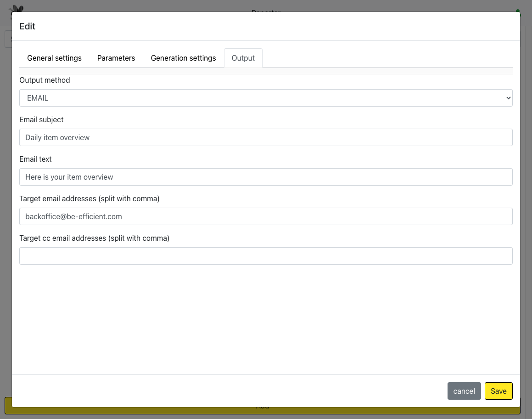Select the Output tab

(243, 58)
